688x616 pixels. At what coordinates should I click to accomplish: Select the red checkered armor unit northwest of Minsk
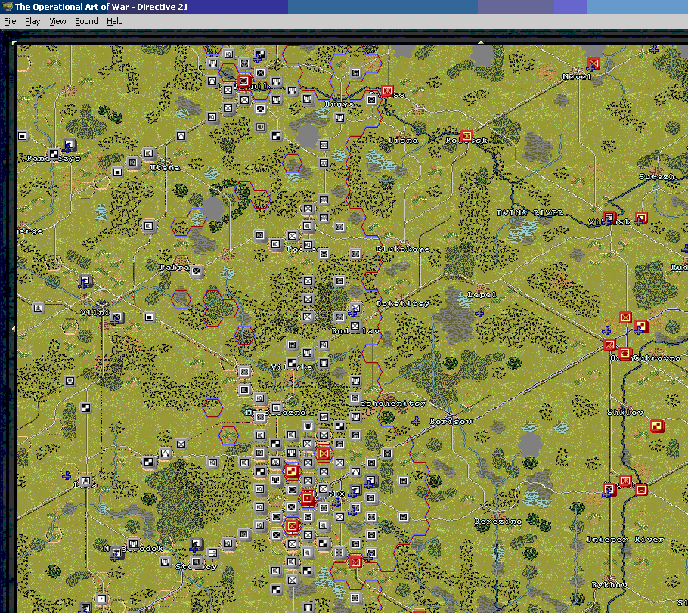291,472
